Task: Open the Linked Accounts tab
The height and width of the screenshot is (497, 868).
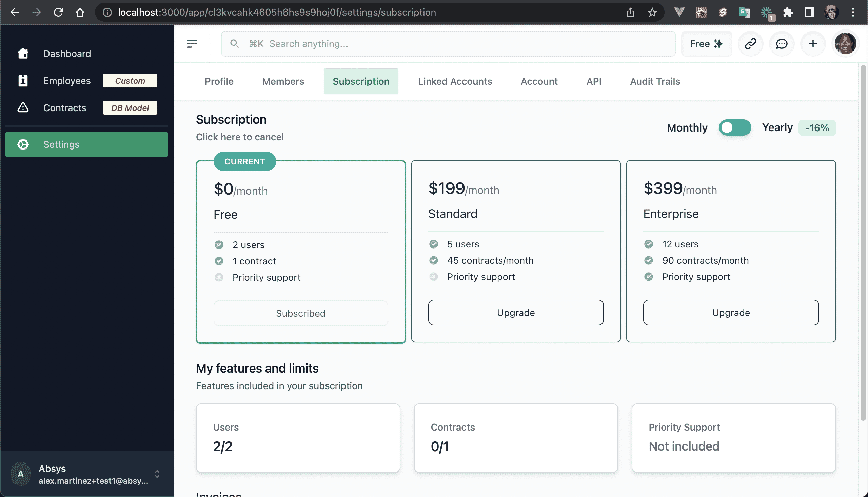Action: click(x=455, y=81)
